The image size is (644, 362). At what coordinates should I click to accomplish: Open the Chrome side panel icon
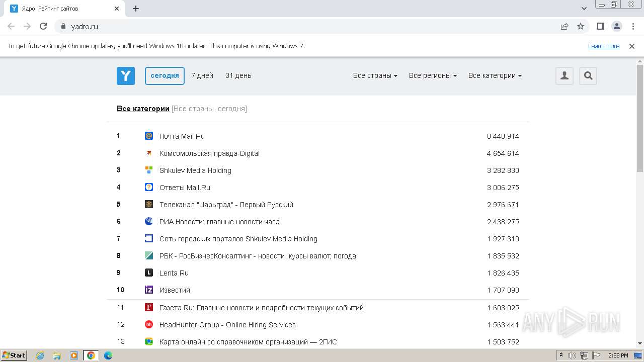coord(600,26)
